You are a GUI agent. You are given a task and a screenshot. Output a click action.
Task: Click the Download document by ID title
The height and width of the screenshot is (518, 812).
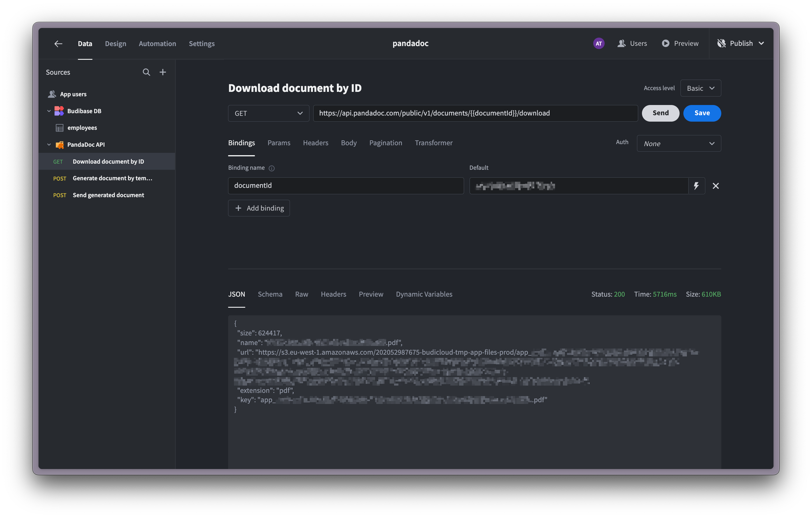[295, 88]
